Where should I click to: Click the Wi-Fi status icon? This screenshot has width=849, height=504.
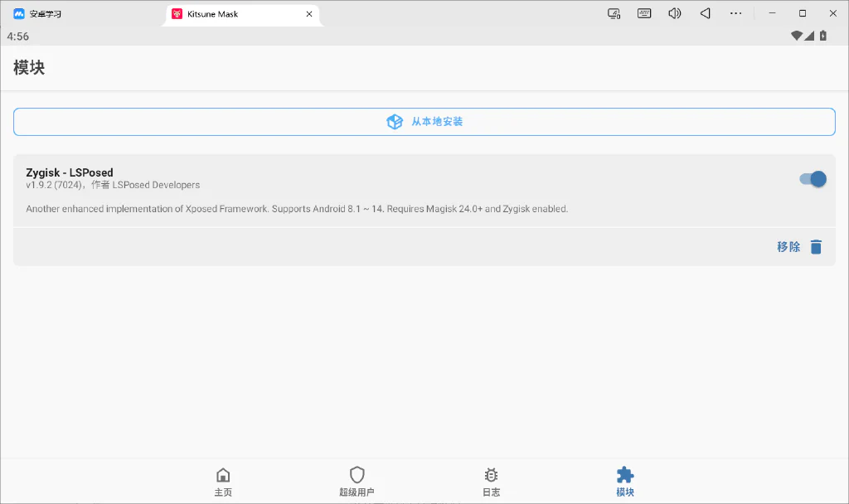(x=796, y=36)
